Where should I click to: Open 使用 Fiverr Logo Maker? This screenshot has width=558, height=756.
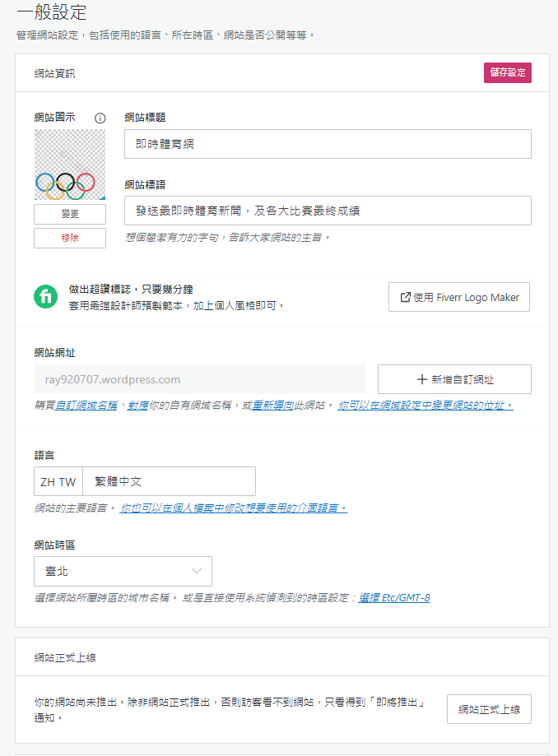458,297
